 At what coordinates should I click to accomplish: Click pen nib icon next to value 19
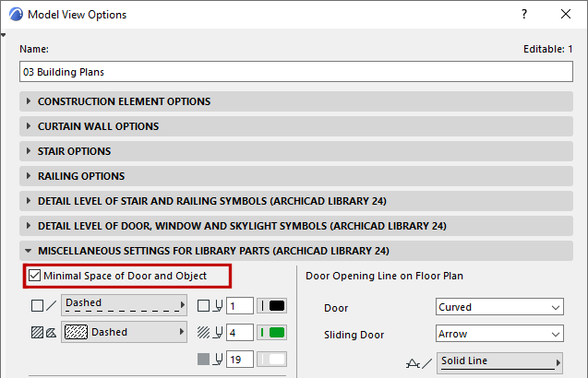coord(218,360)
